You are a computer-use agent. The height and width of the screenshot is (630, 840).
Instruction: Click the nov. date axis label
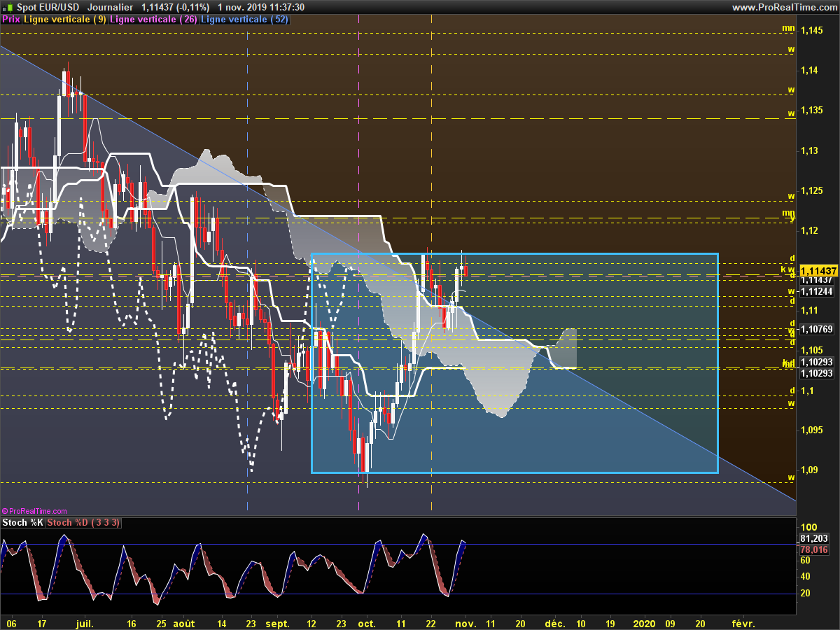(x=466, y=622)
